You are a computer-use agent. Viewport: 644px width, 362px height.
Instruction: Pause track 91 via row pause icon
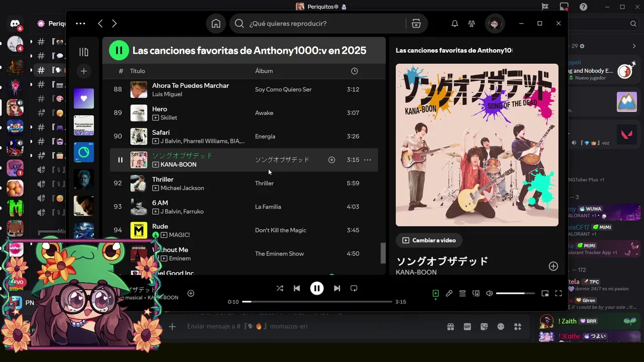pyautogui.click(x=120, y=160)
